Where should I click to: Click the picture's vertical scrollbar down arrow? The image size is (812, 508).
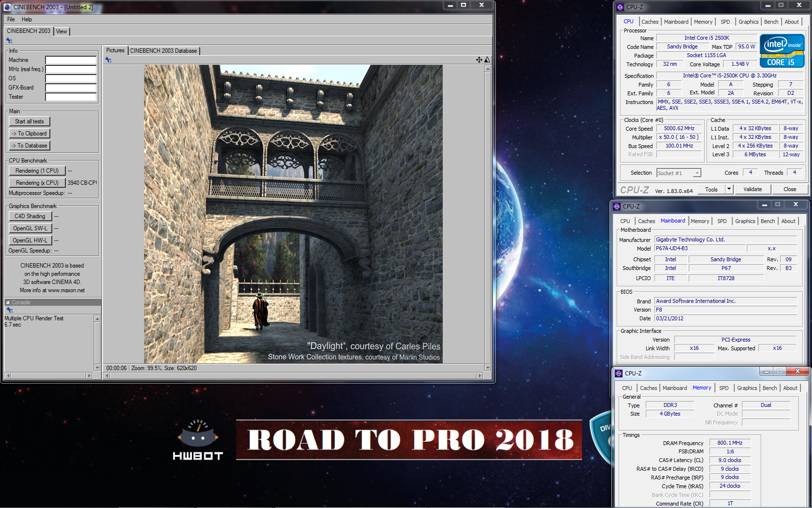488,368
